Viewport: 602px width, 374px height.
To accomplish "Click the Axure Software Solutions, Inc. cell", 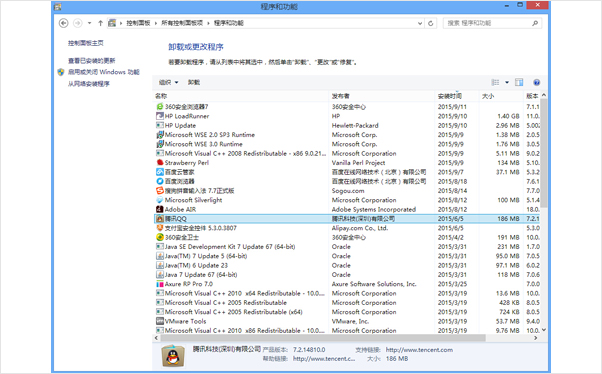I will click(374, 284).
